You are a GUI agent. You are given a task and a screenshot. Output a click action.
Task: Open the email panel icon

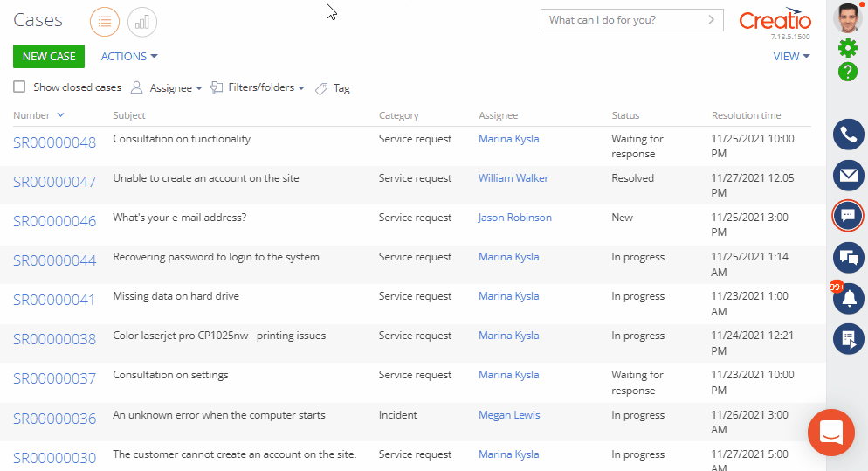(x=848, y=175)
